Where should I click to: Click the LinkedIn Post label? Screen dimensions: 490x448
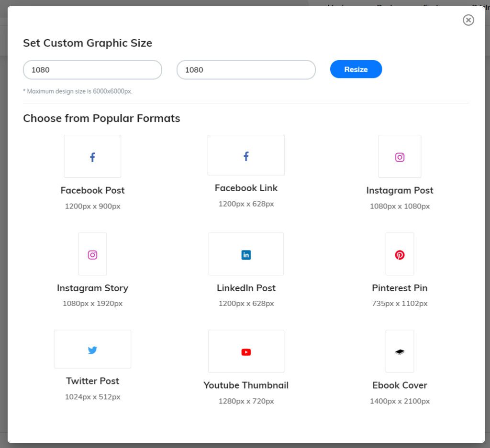click(x=246, y=288)
